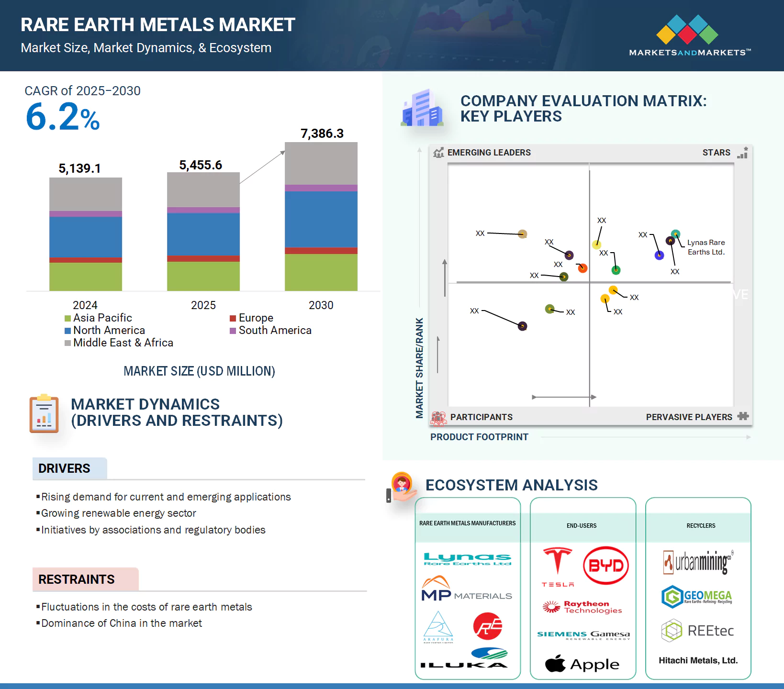
Task: Click the 2030 bar in market size chart
Action: click(x=321, y=216)
